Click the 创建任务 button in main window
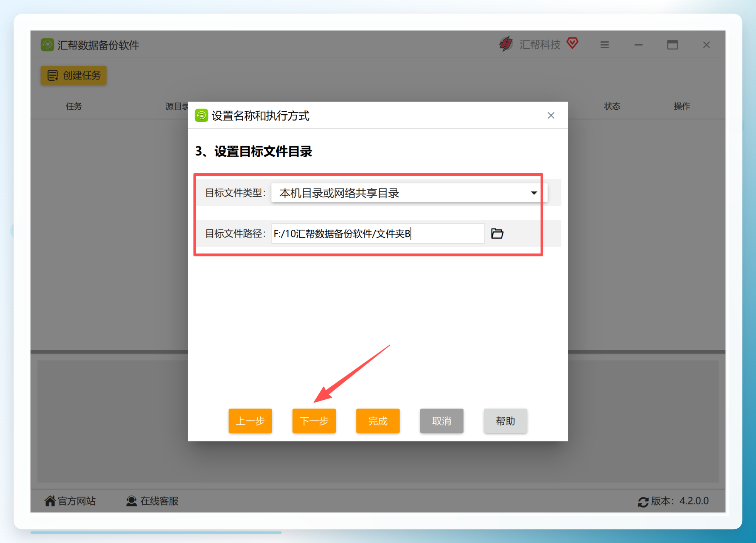 coord(73,75)
